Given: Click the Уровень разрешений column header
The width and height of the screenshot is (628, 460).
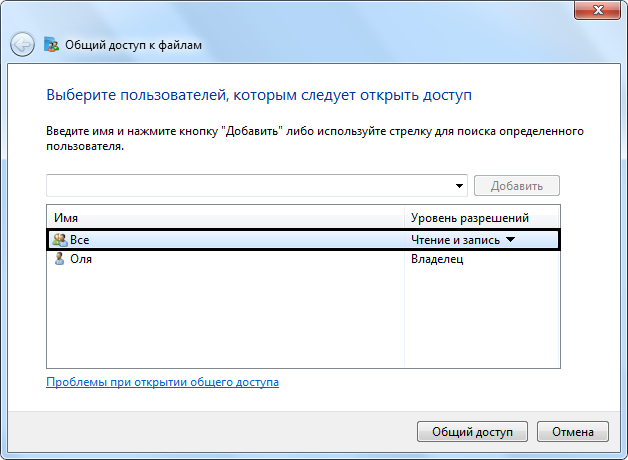Looking at the screenshot, I should [470, 218].
